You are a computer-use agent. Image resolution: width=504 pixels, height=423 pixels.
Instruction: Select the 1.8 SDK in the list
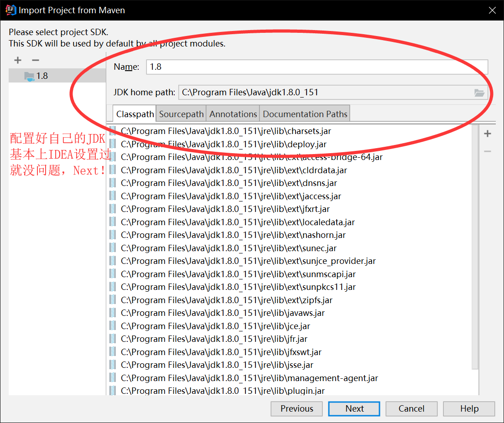click(x=42, y=76)
